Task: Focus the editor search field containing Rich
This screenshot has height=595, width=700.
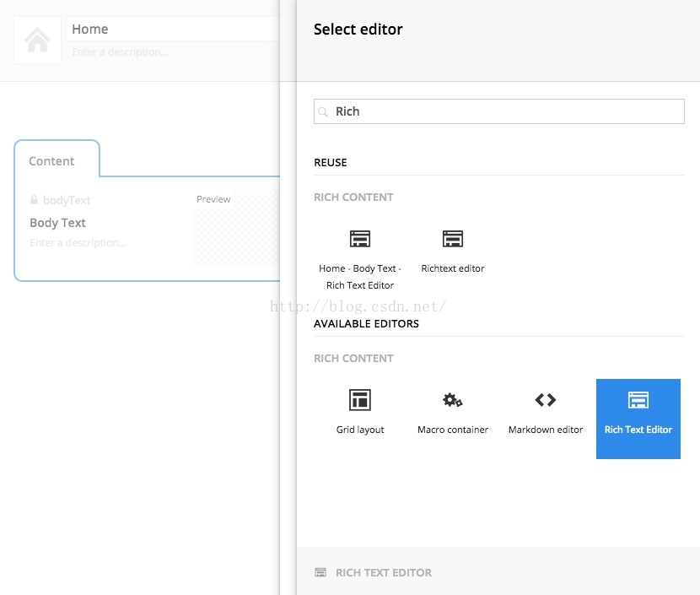Action: click(x=498, y=111)
